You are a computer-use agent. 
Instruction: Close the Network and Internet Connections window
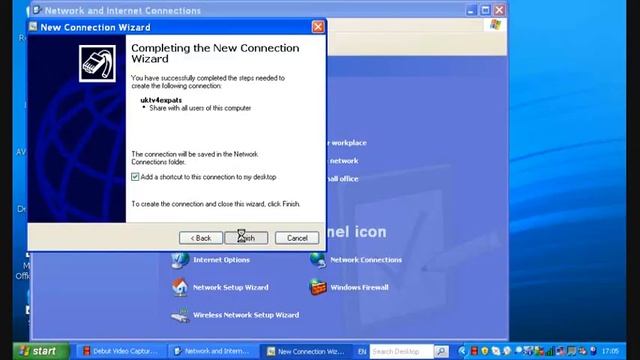click(499, 10)
